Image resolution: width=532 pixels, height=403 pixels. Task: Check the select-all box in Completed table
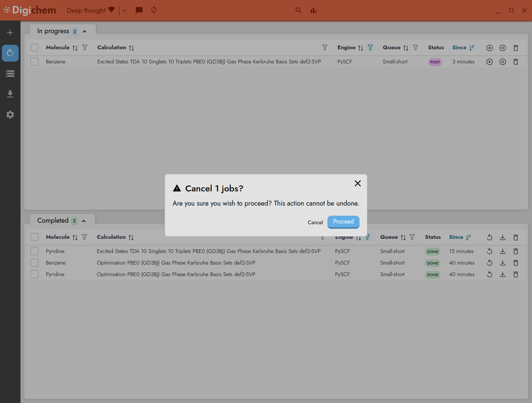[34, 237]
